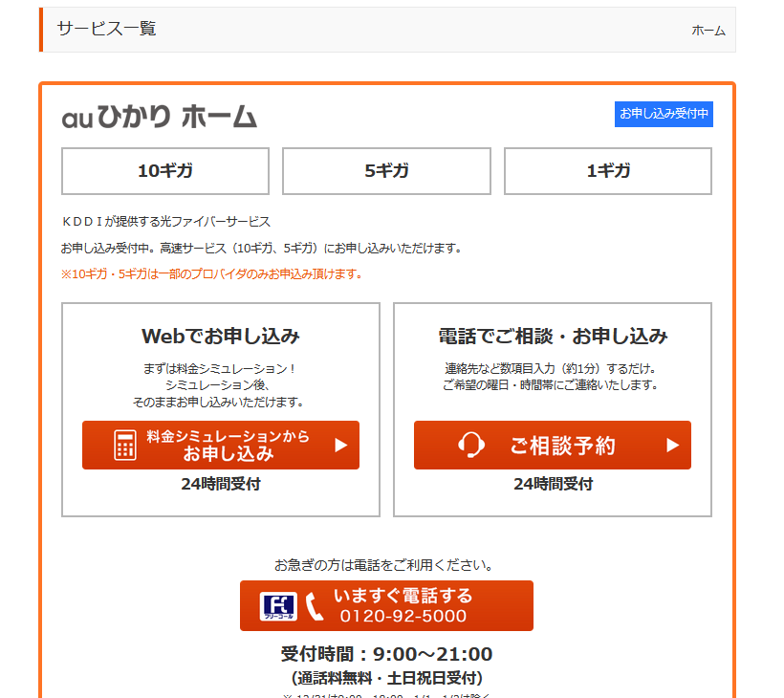Click the headset icon on ご相談予約

click(471, 445)
